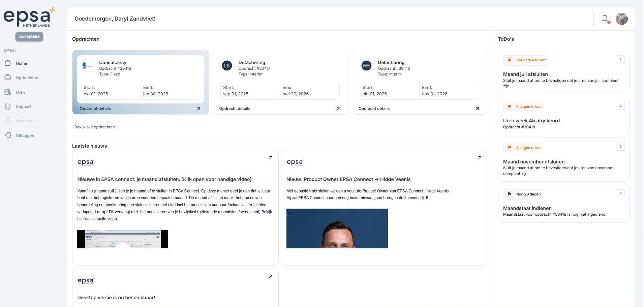Screen dimensions: 644x307
Task: Click 'Nieuw: Product Owner EPSA Connect' headline
Action: [x=348, y=179]
